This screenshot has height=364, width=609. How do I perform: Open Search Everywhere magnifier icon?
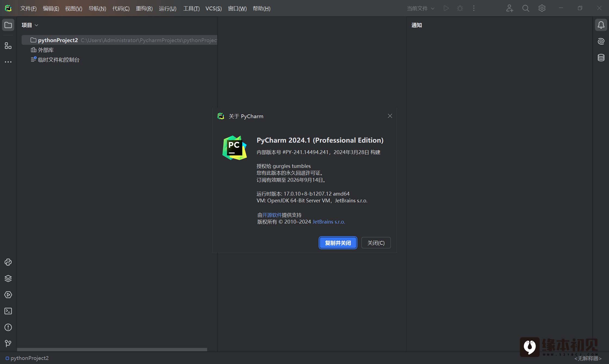[x=526, y=8]
